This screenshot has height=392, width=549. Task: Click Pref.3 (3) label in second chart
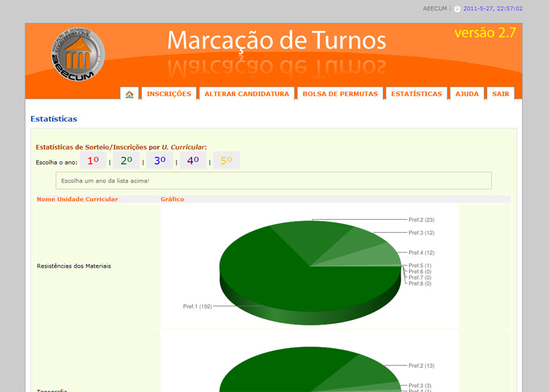(420, 386)
